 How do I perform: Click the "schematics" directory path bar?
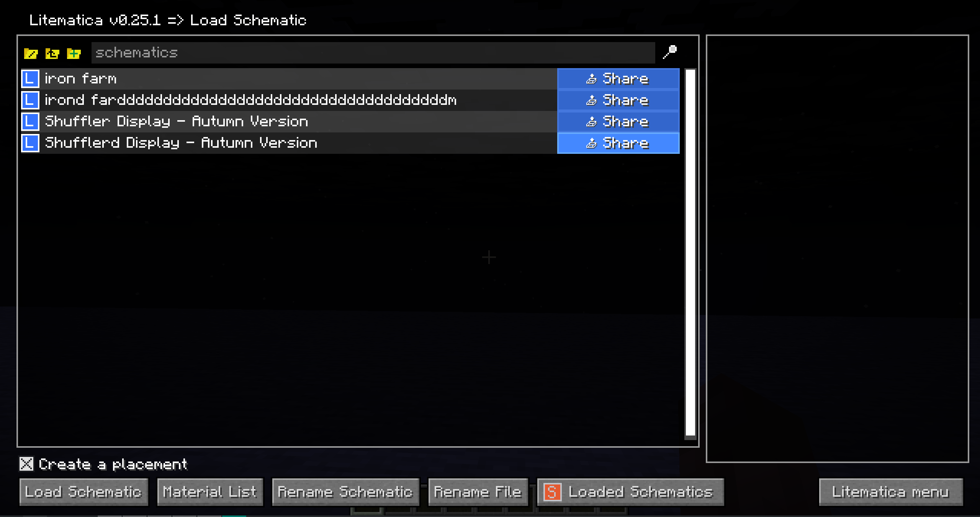[x=373, y=53]
